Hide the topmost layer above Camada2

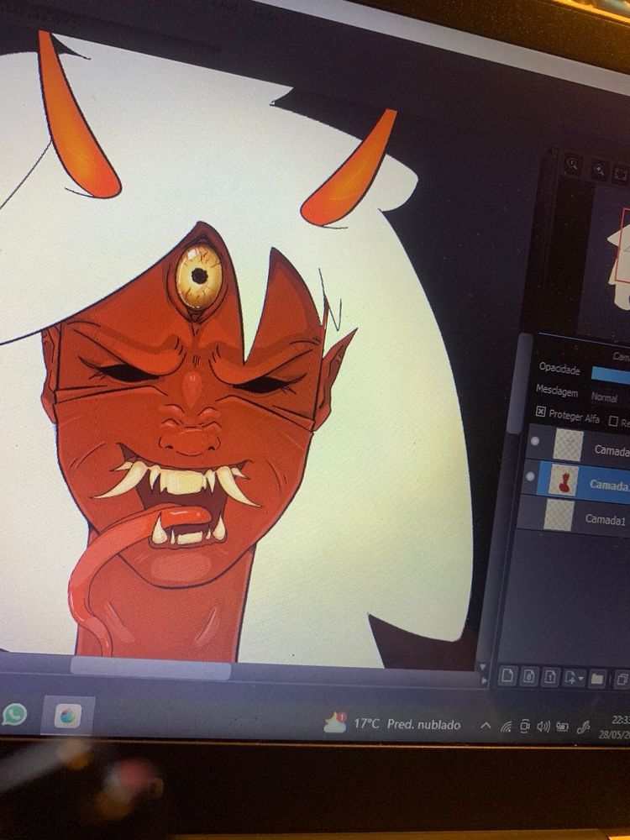[x=534, y=442]
